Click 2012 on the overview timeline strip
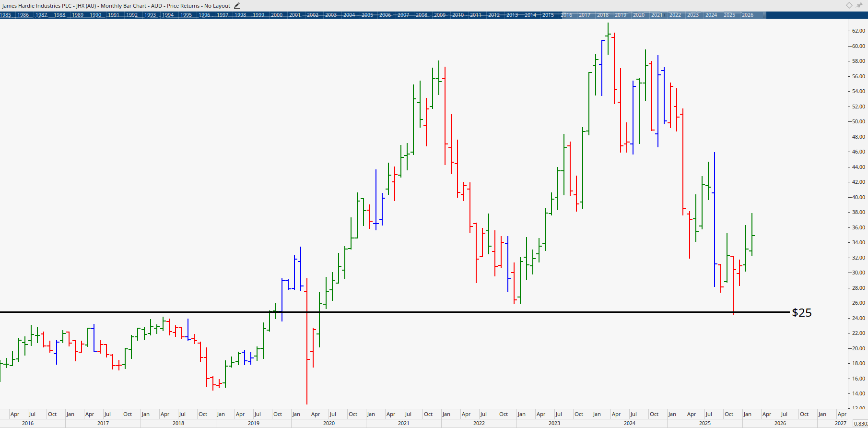 (x=494, y=15)
